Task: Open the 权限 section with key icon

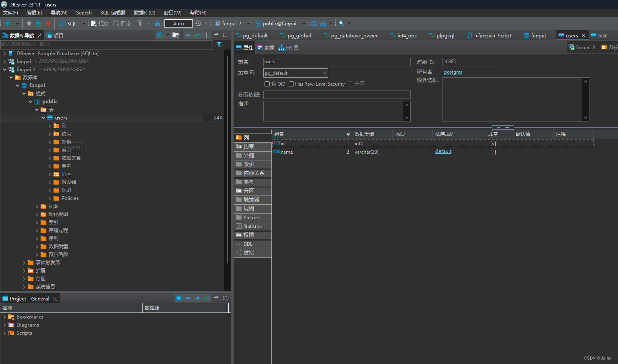Action: click(252, 235)
